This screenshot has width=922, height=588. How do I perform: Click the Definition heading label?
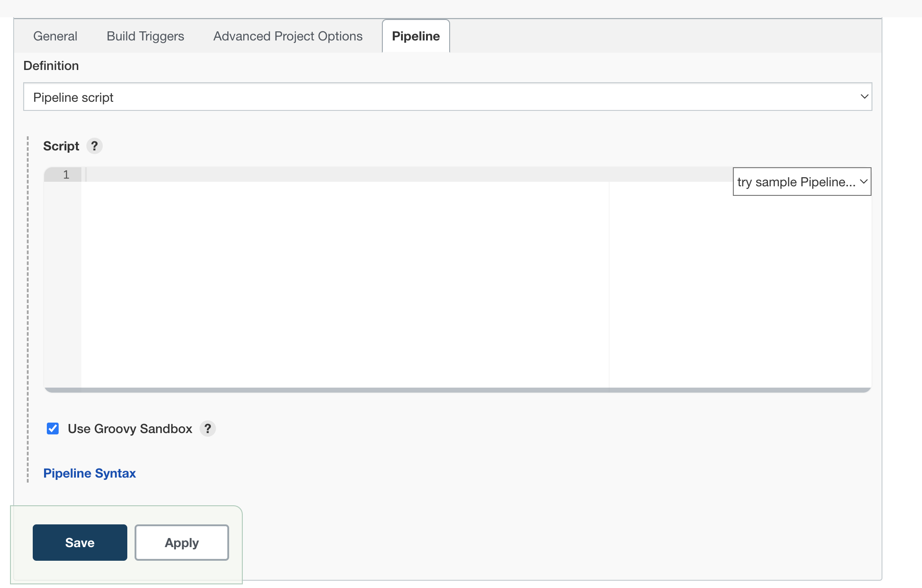pyautogui.click(x=51, y=66)
